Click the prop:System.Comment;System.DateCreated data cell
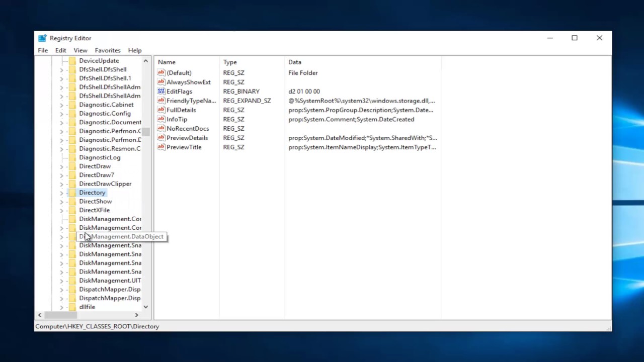 (x=351, y=119)
